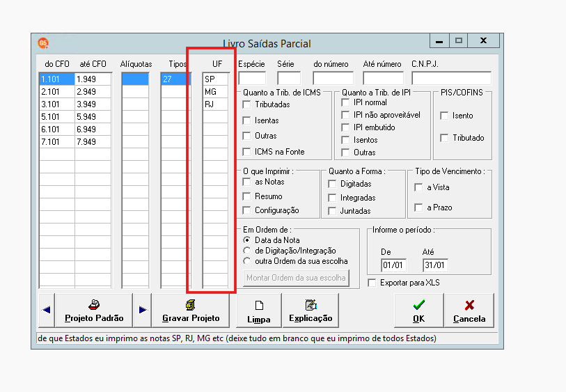Check 'a Vista' due type

418,187
